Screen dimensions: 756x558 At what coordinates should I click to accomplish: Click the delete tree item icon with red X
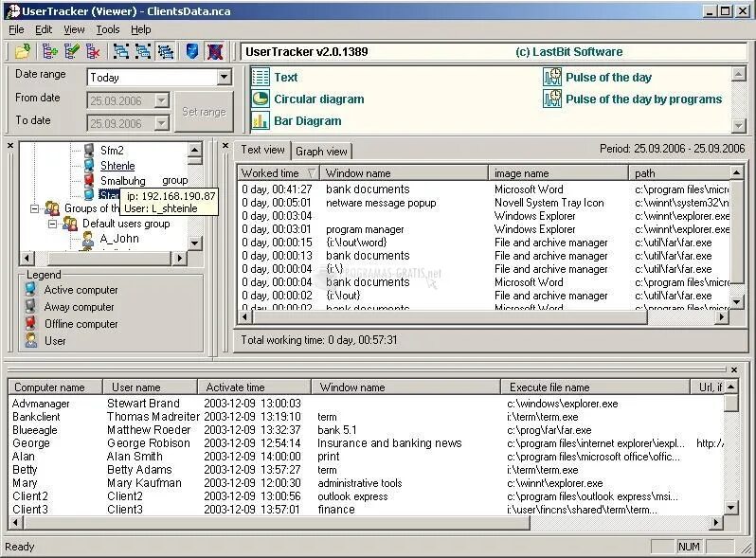pos(93,51)
